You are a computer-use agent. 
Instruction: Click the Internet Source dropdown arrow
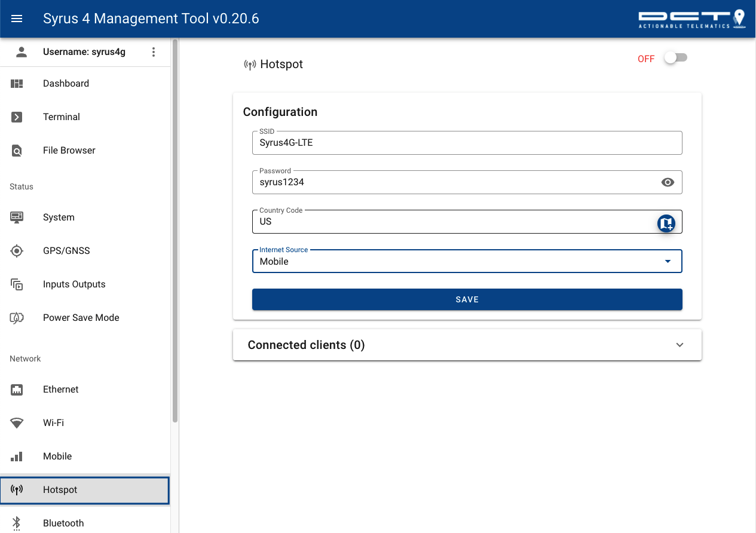click(668, 262)
